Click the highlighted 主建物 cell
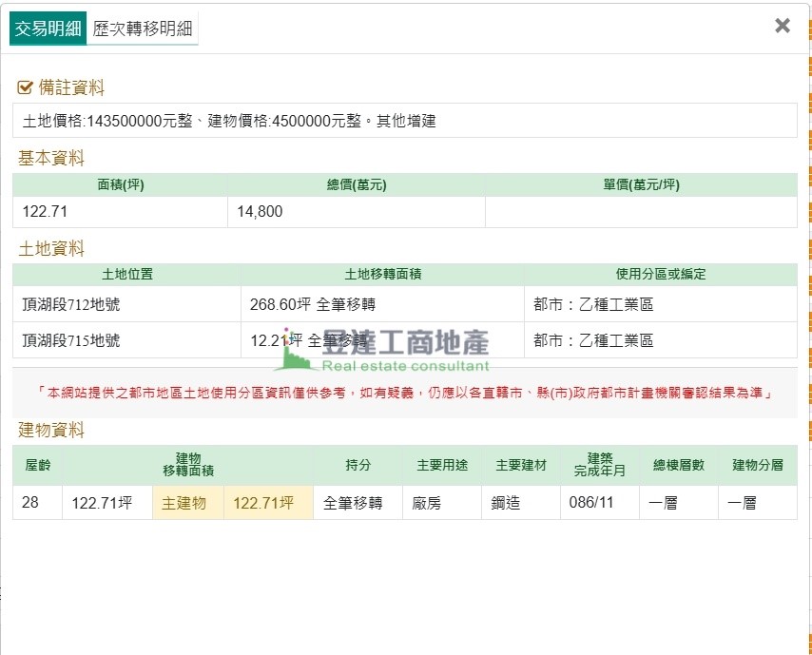The width and height of the screenshot is (812, 655). click(184, 503)
